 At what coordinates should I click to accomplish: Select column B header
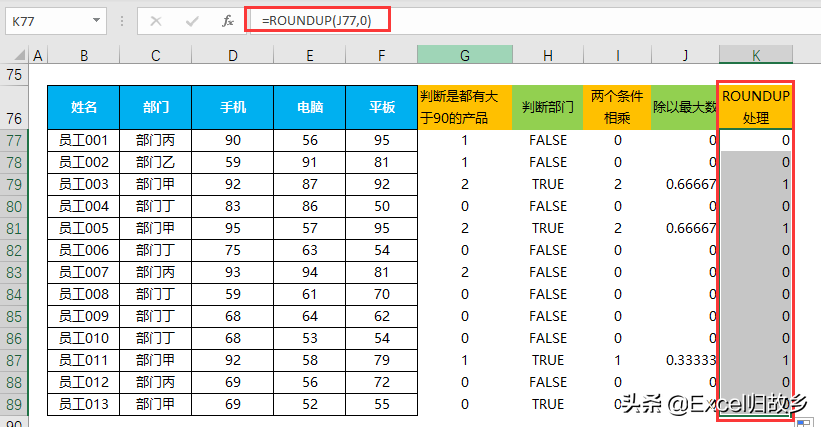[84, 55]
